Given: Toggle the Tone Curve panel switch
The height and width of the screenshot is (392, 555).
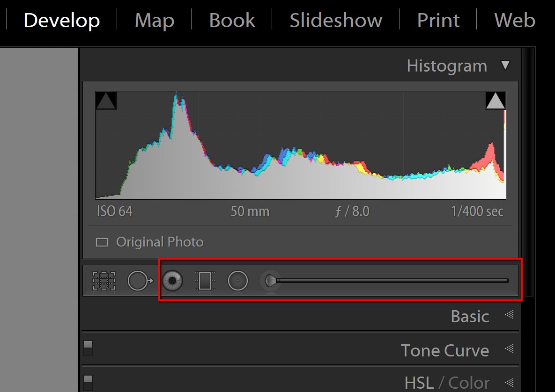Looking at the screenshot, I should (88, 348).
